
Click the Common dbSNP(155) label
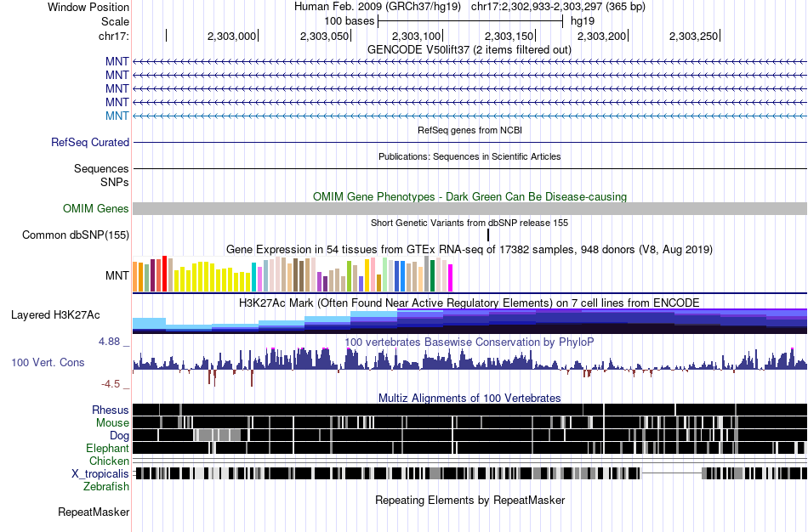pos(76,235)
